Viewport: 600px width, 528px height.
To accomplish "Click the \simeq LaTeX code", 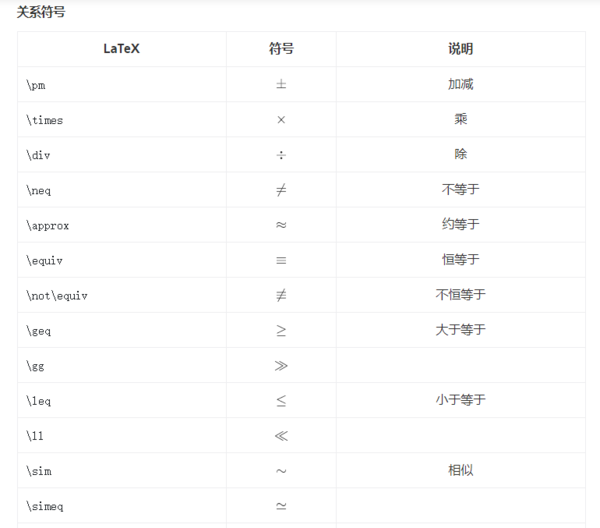I will (x=45, y=506).
